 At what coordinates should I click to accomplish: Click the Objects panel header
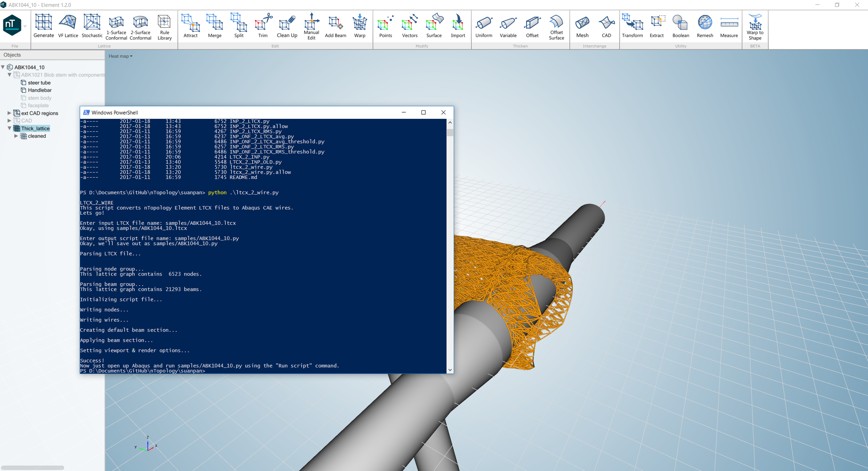(x=52, y=55)
